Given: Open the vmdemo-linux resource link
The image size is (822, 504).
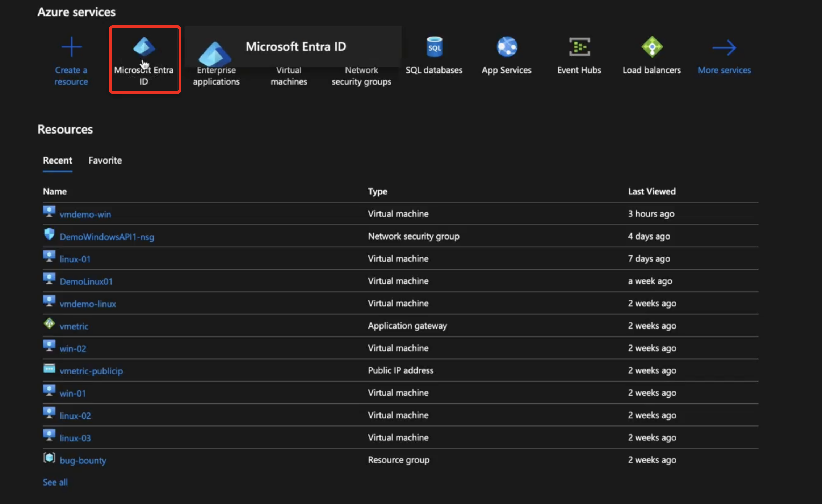Looking at the screenshot, I should 88,304.
